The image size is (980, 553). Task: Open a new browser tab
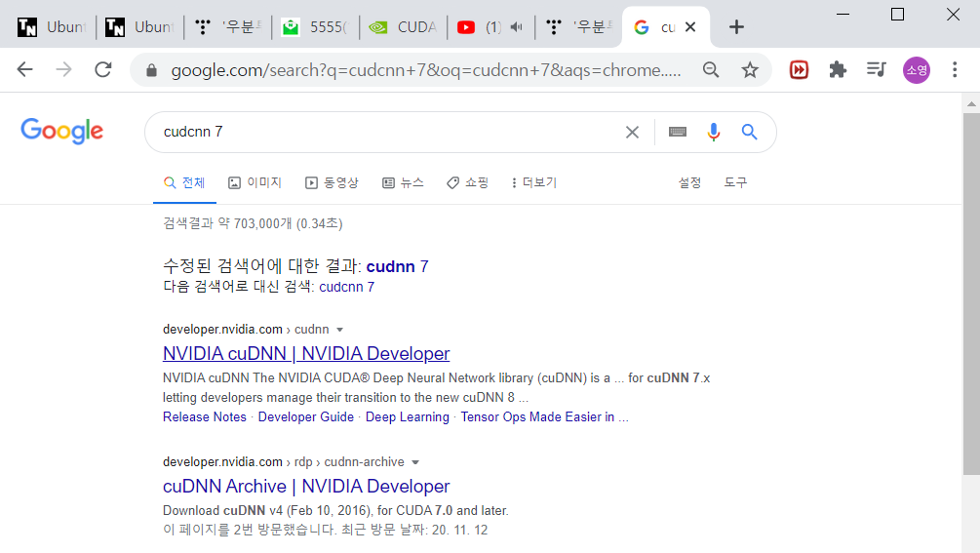[736, 27]
